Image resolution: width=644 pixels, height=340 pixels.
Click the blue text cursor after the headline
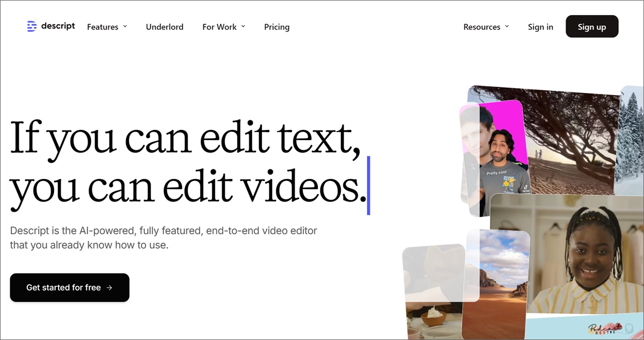tap(368, 185)
